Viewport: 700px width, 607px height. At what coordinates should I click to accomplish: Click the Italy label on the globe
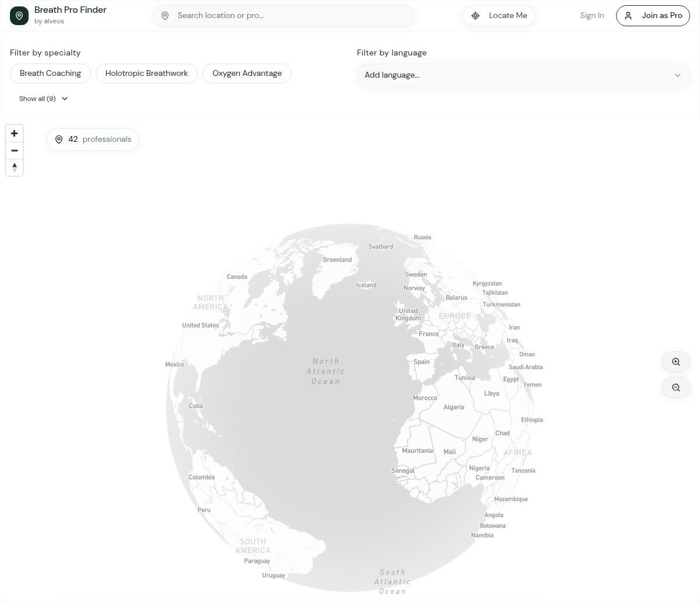(x=459, y=345)
